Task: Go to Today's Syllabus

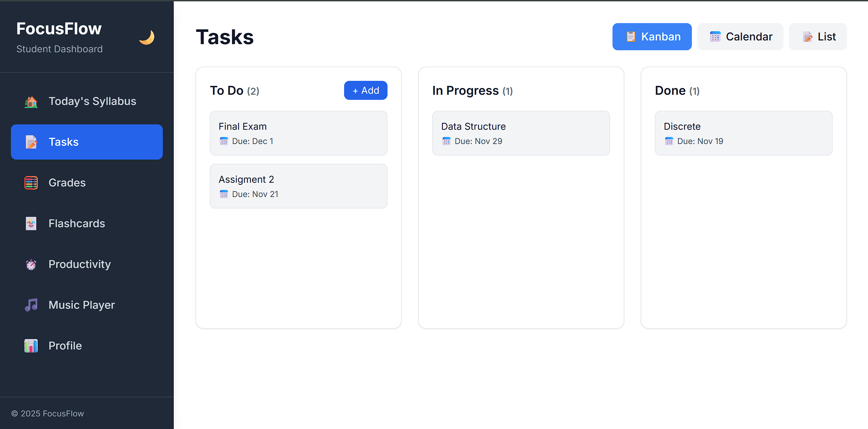Action: [x=92, y=101]
